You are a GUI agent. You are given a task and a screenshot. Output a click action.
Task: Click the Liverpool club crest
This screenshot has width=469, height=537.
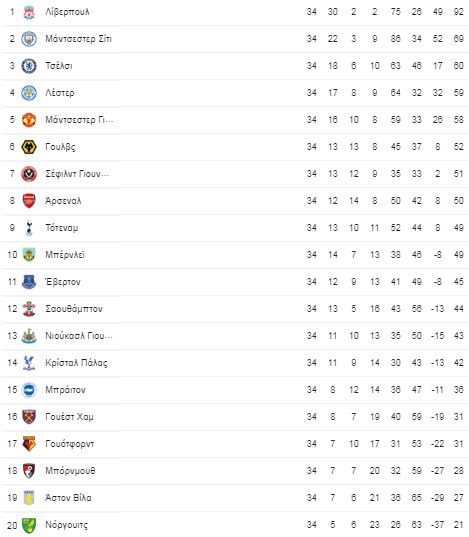tap(29, 12)
